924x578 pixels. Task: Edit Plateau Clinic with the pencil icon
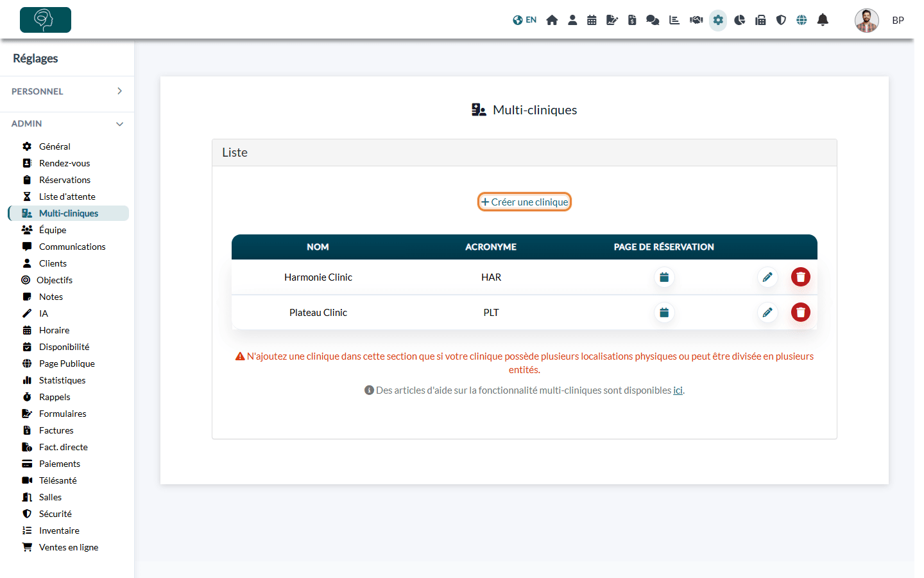click(x=767, y=313)
